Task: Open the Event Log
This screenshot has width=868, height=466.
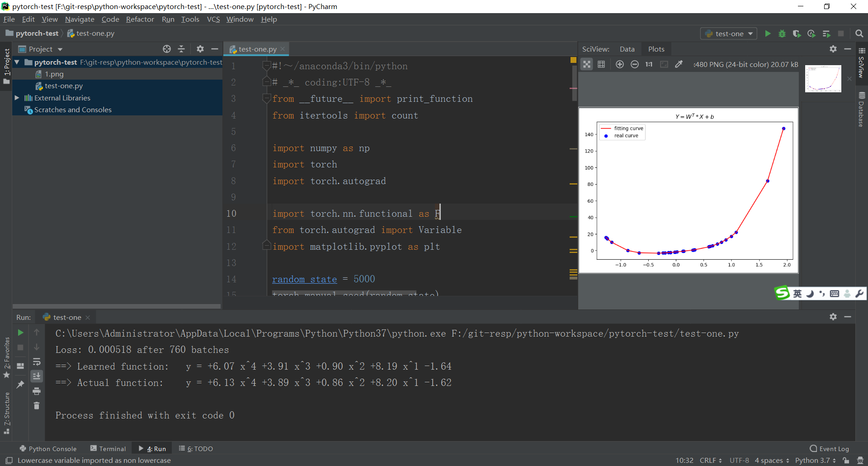Action: 833,448
